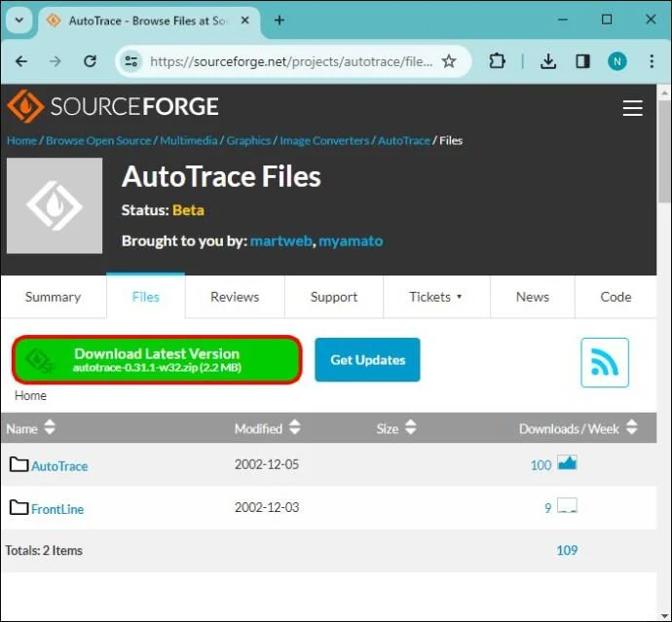The width and height of the screenshot is (672, 622).
Task: Open AutoTrace downloads chart icon
Action: 567,463
